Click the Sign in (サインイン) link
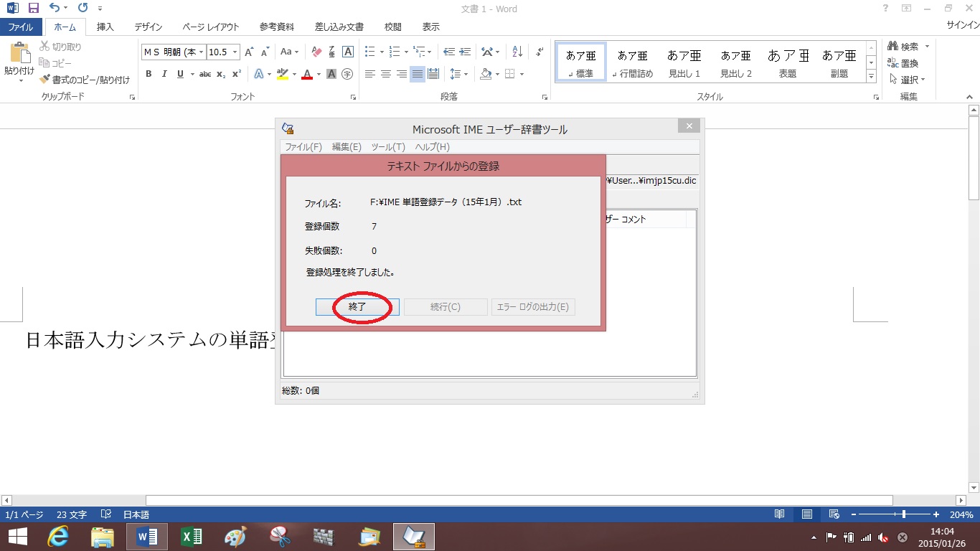Viewport: 980px width, 551px height. click(x=963, y=24)
